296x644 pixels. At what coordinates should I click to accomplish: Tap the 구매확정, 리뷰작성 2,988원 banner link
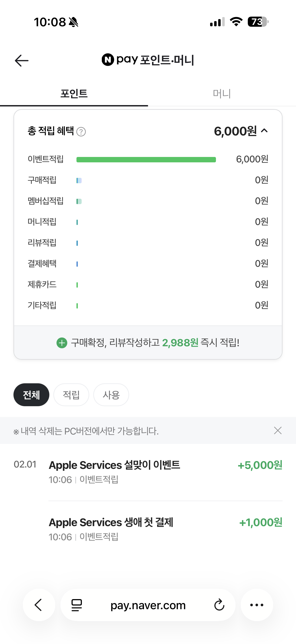(x=155, y=343)
